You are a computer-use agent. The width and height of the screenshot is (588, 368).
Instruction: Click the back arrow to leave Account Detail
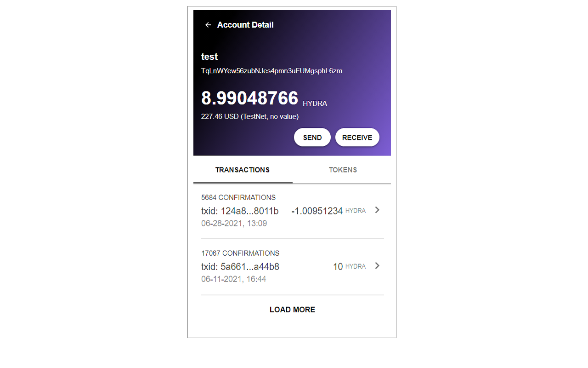coord(208,25)
